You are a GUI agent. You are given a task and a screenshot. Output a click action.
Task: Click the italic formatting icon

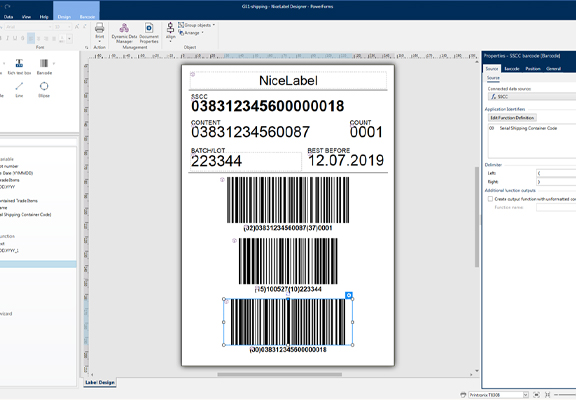[x=7, y=38]
